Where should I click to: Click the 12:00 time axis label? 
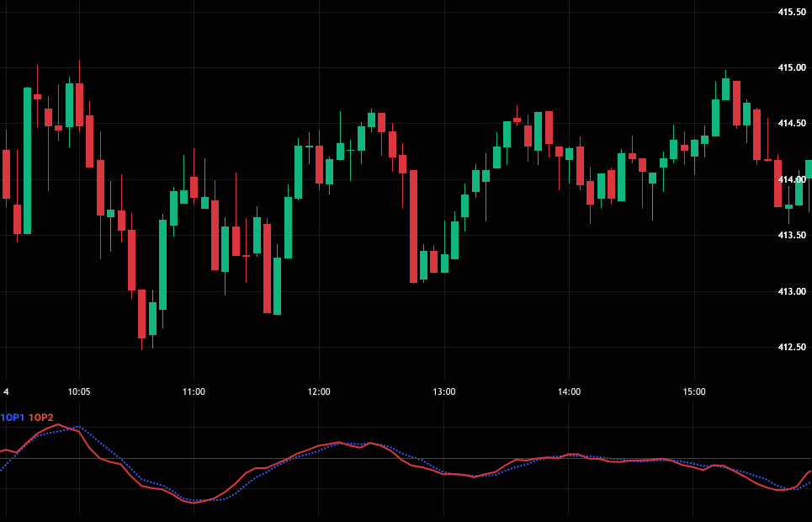coord(319,391)
